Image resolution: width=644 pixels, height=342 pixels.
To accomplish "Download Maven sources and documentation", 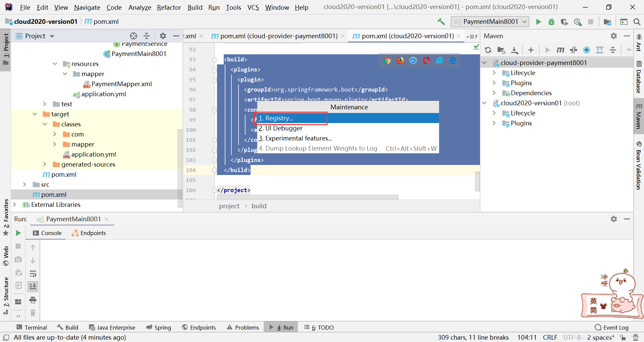I will [x=515, y=50].
